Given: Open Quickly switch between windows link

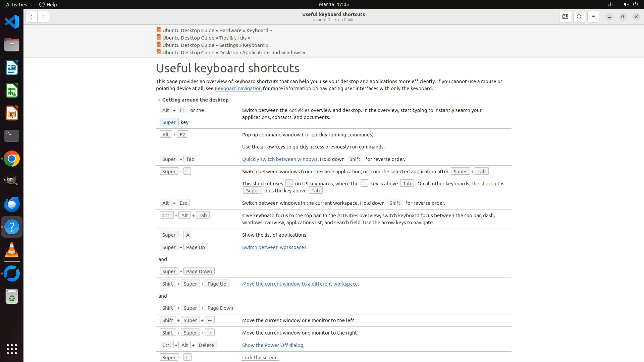Looking at the screenshot, I should pyautogui.click(x=279, y=159).
